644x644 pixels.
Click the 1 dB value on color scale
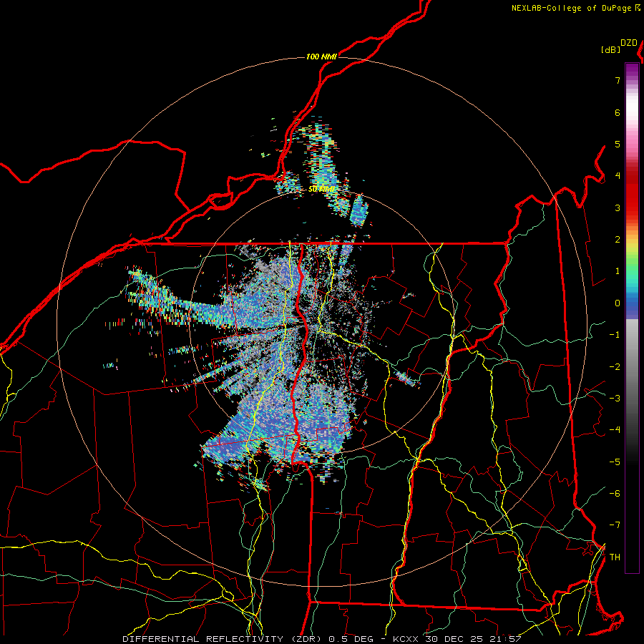pyautogui.click(x=618, y=271)
